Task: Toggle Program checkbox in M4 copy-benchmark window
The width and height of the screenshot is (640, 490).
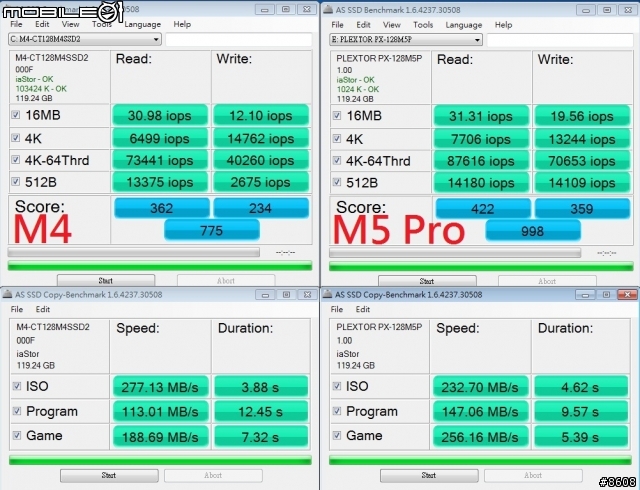Action: point(17,411)
